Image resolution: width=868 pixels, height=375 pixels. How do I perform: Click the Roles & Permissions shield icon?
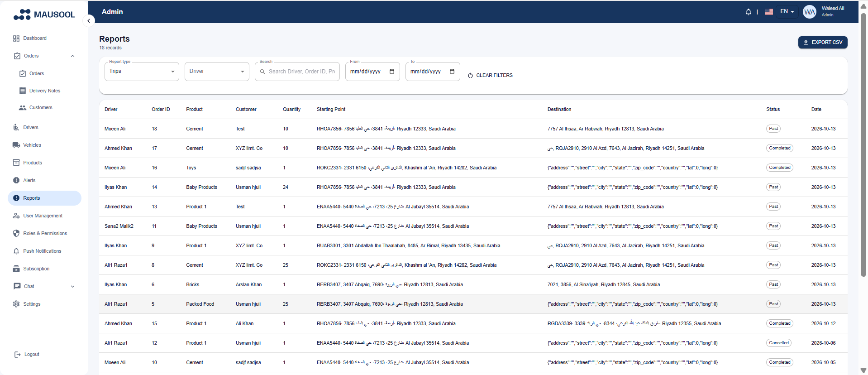pyautogui.click(x=16, y=233)
